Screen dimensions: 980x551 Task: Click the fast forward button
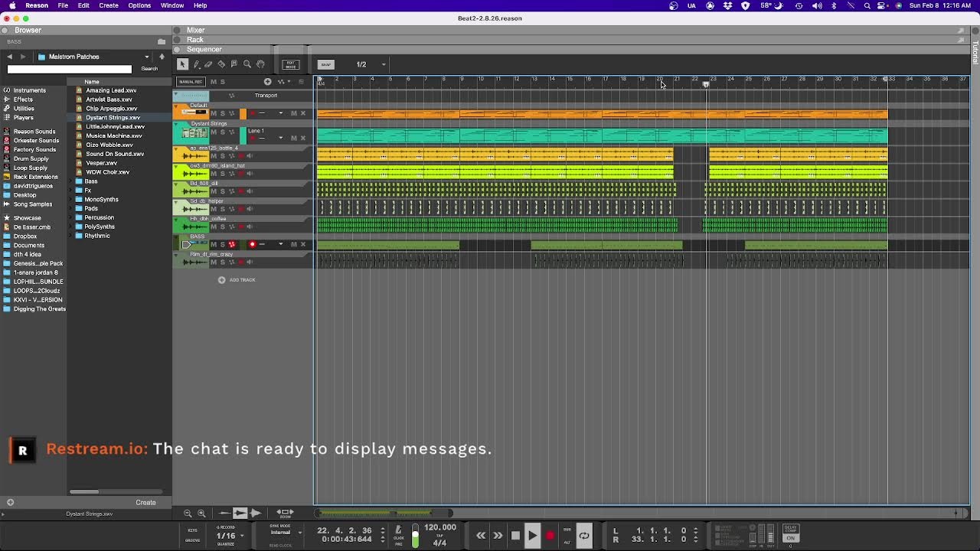(x=498, y=536)
